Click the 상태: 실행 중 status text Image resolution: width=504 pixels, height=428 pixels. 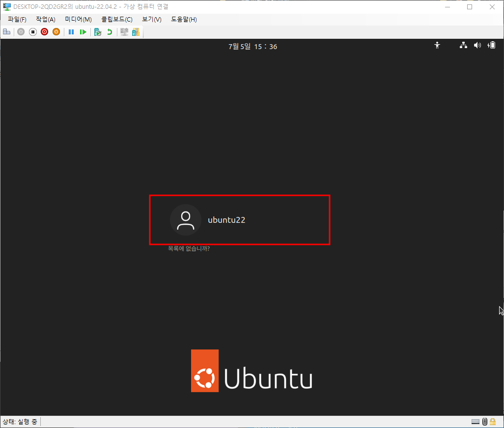click(x=20, y=422)
